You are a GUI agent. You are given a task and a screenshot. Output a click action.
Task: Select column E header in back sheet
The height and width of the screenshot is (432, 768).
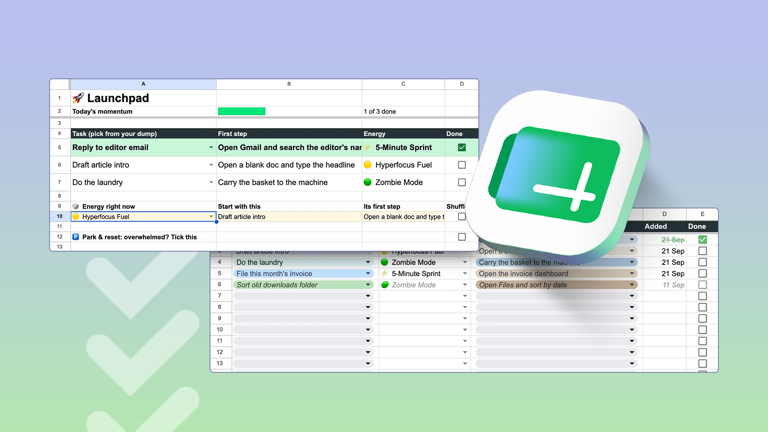click(x=702, y=214)
